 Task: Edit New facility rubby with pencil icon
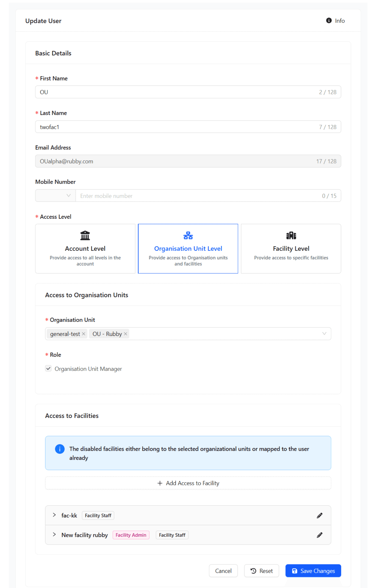319,535
